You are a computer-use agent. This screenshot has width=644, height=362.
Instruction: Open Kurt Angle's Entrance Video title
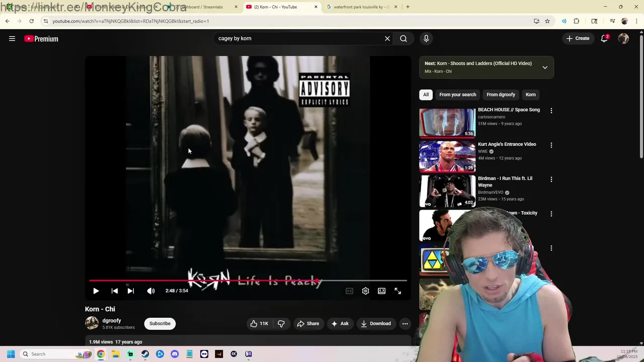tap(507, 144)
